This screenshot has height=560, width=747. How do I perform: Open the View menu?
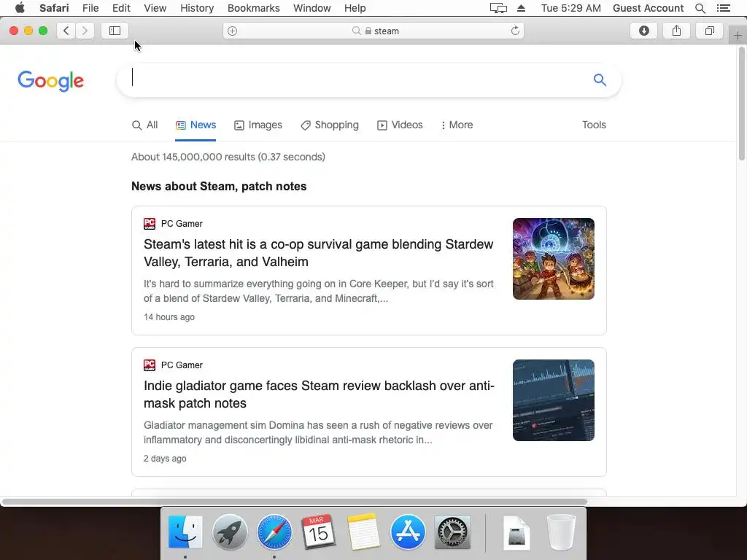pos(155,8)
